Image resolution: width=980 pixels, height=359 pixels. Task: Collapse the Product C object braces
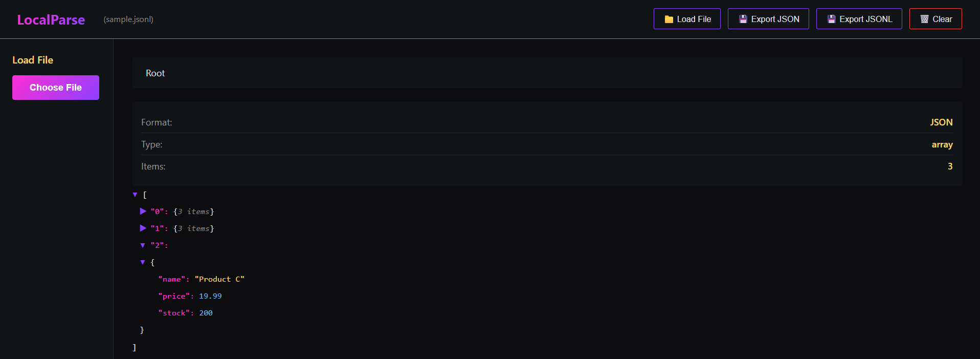pyautogui.click(x=143, y=262)
